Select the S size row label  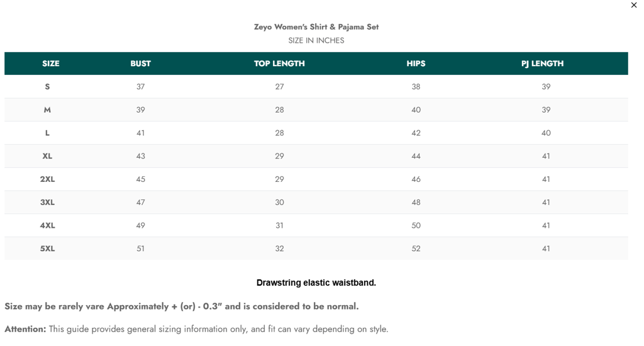pos(47,87)
